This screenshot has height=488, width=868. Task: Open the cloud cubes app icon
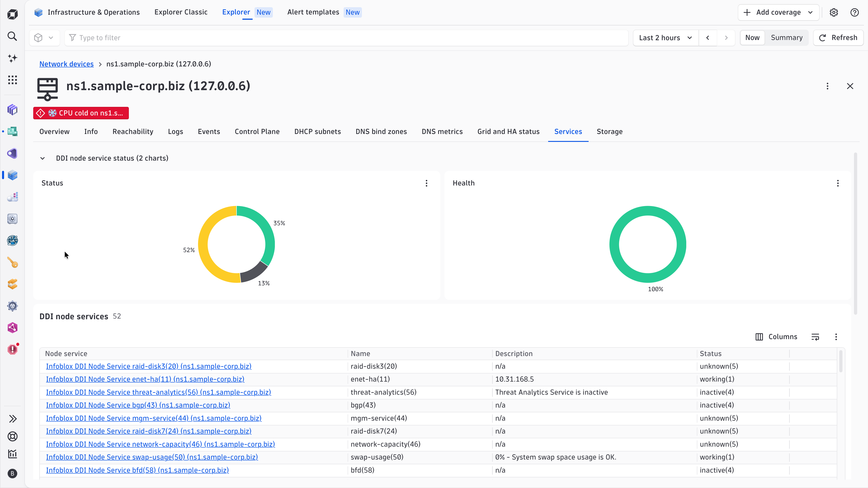click(12, 197)
